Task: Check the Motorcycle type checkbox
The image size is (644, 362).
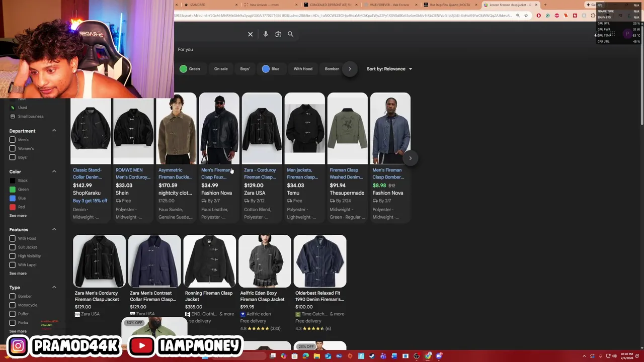Action: point(13,305)
